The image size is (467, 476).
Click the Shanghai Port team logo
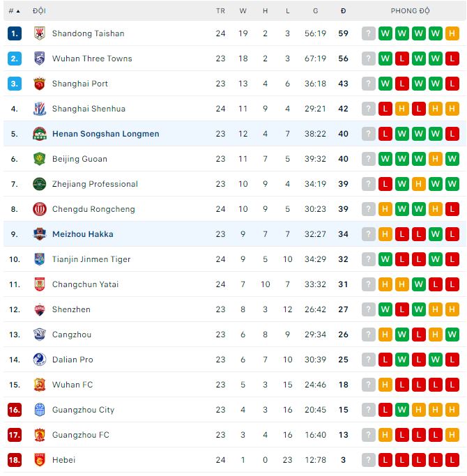(x=40, y=84)
